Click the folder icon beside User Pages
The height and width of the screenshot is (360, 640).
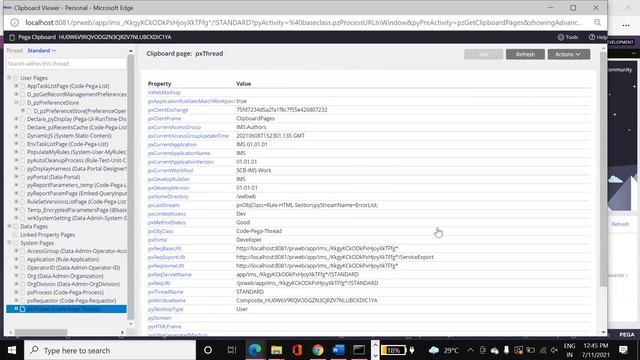[x=16, y=78]
